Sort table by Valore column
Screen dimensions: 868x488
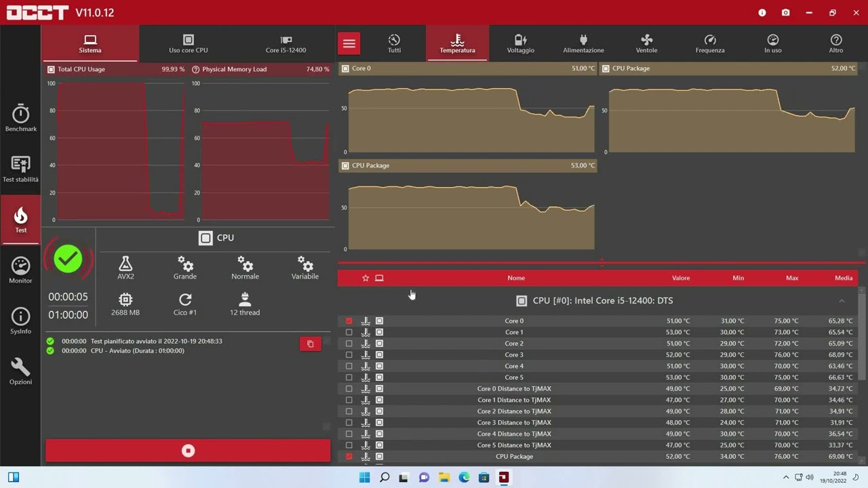[681, 278]
